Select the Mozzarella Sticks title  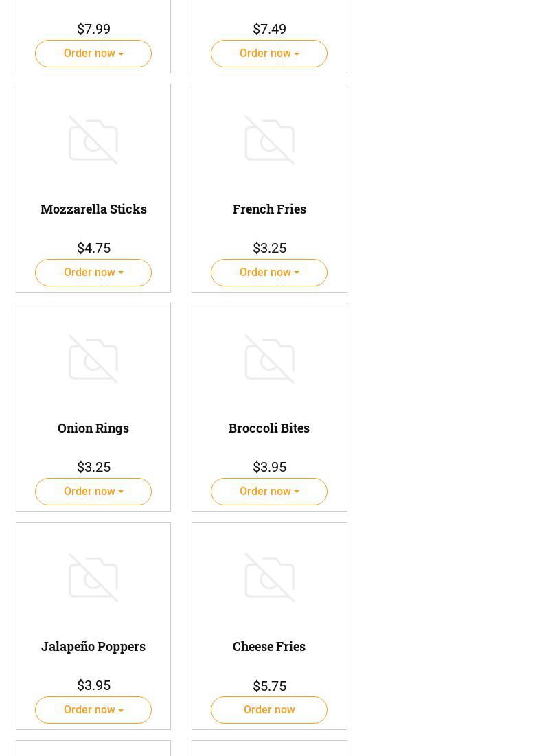click(93, 209)
